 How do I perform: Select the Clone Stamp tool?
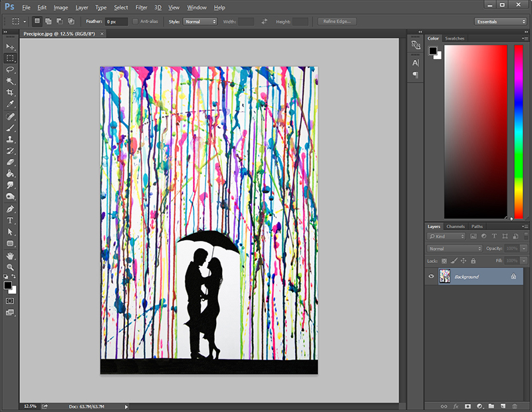click(x=10, y=139)
